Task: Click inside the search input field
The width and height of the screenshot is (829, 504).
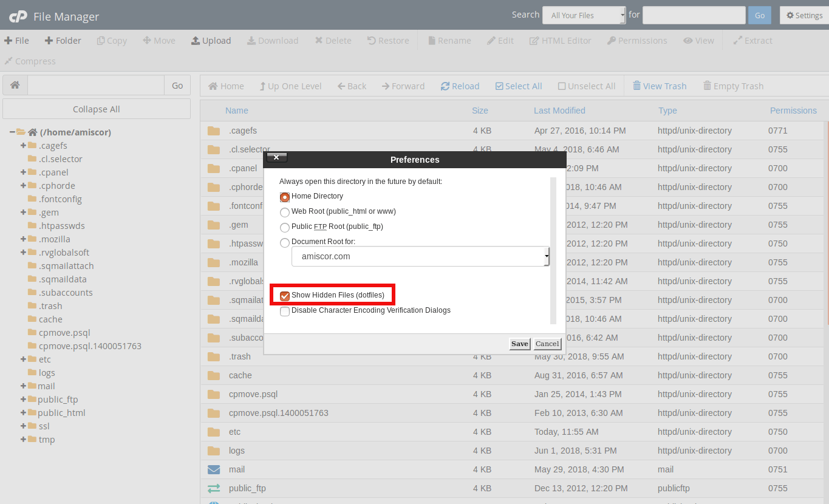Action: click(x=694, y=15)
